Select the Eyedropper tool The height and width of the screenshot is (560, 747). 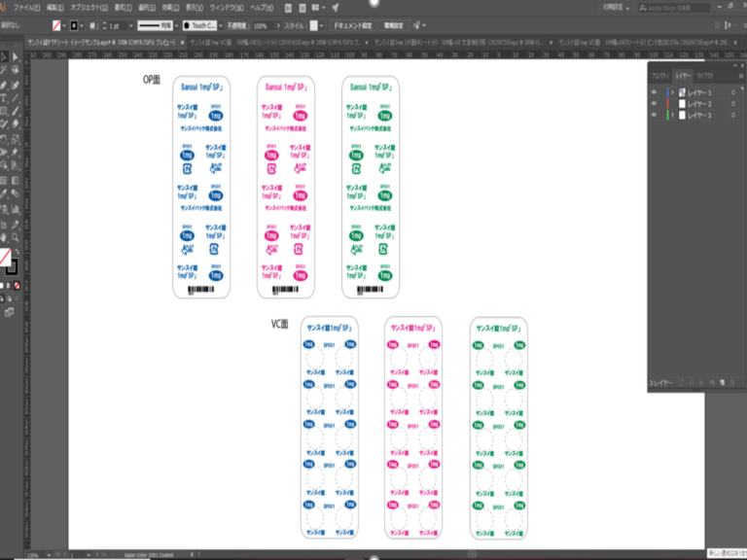4,193
